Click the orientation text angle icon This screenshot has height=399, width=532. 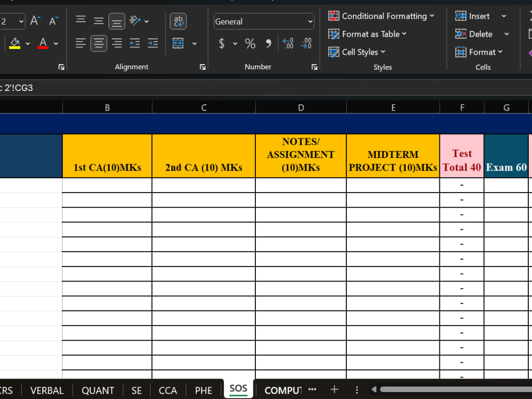135,21
